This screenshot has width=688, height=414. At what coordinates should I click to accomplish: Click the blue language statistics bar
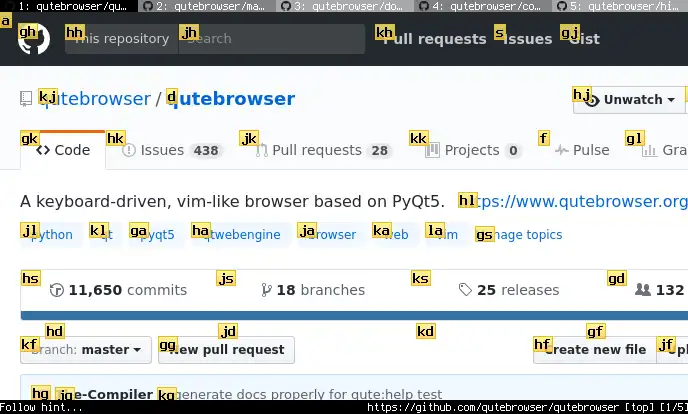pos(354,315)
